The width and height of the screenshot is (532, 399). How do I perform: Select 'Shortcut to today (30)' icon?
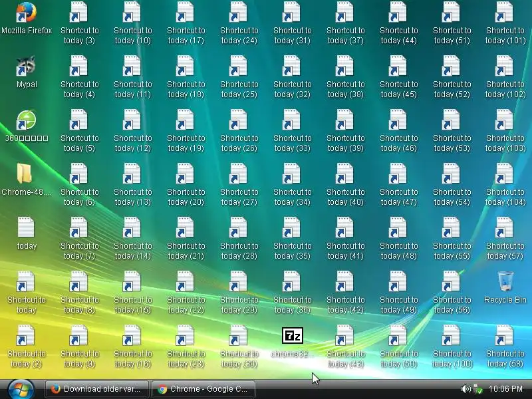[x=239, y=346]
